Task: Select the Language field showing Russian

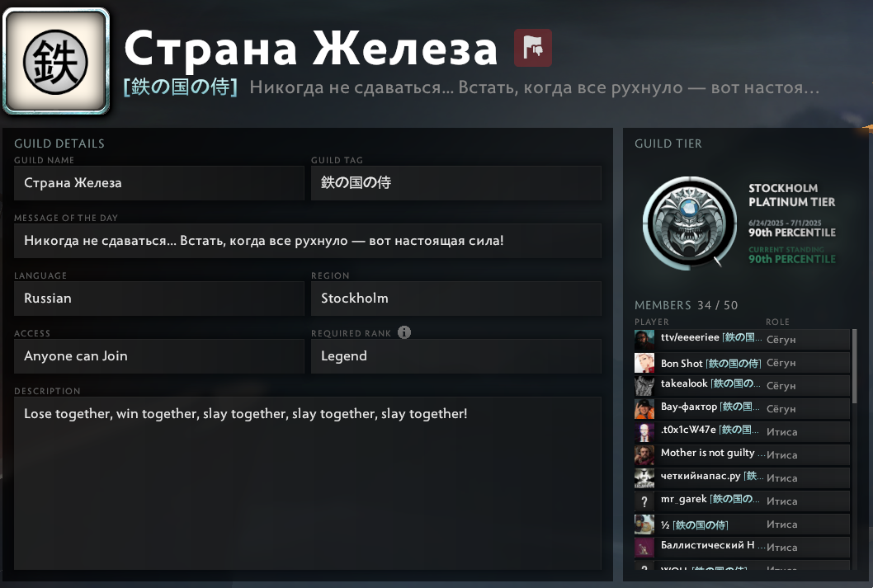Action: (x=158, y=299)
